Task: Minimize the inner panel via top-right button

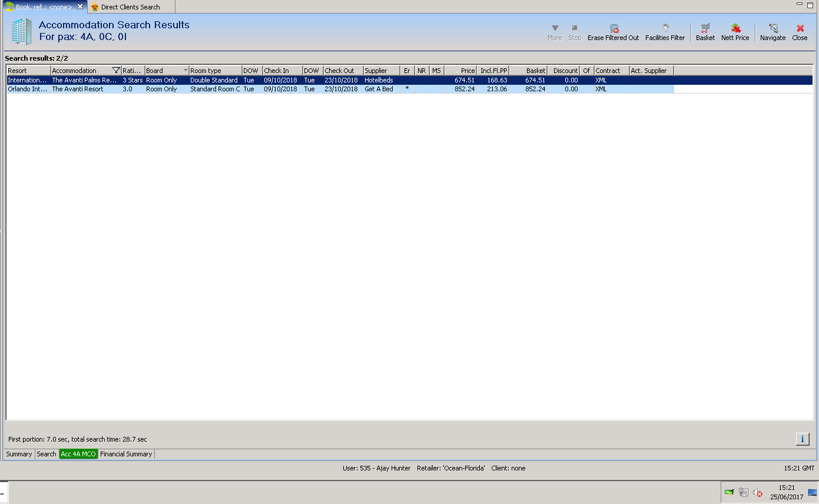Action: [800, 4]
